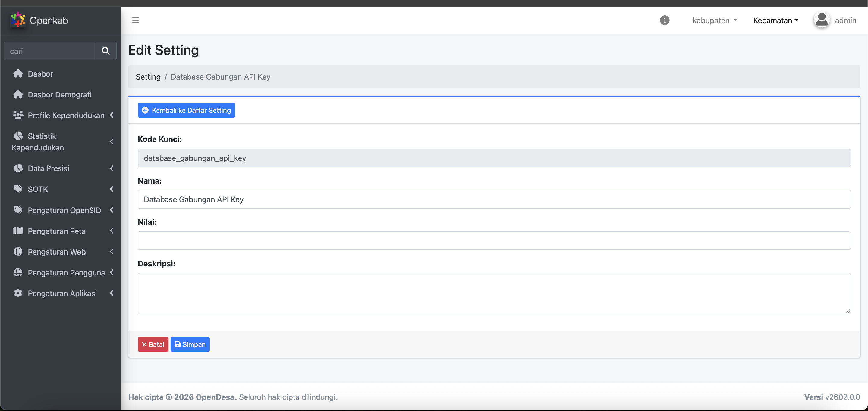This screenshot has width=868, height=411.
Task: Click the Pengaturan Aplikasi gear icon
Action: [18, 293]
